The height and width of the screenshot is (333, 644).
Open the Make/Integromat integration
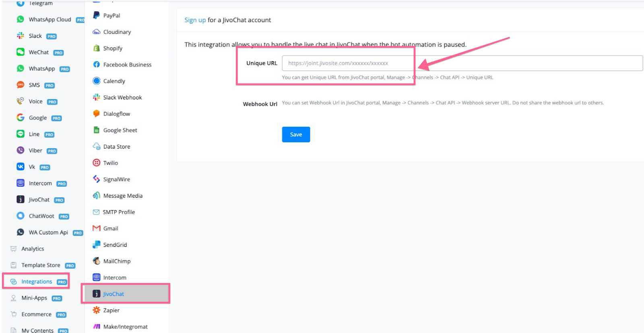[120, 327]
